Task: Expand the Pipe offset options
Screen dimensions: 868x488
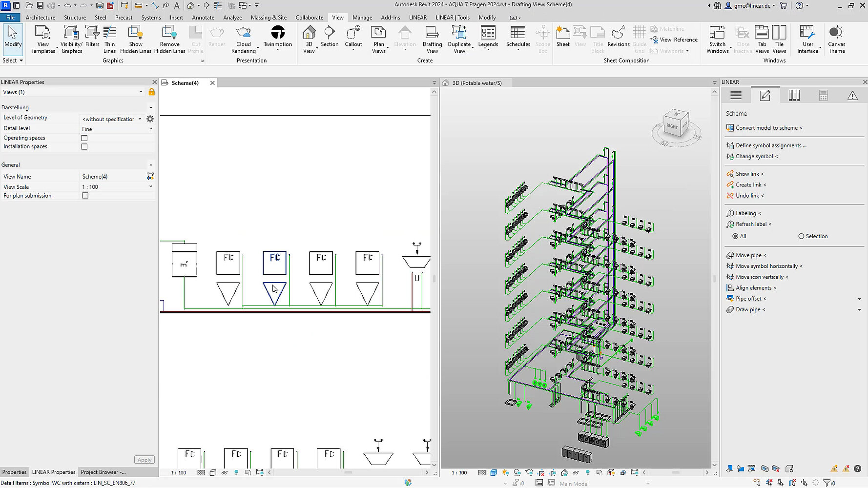Action: [859, 298]
